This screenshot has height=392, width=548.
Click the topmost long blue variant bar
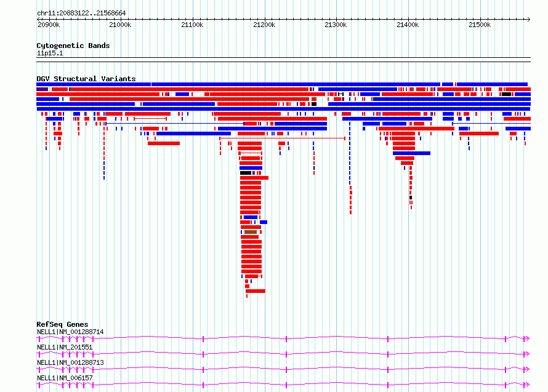94,84
